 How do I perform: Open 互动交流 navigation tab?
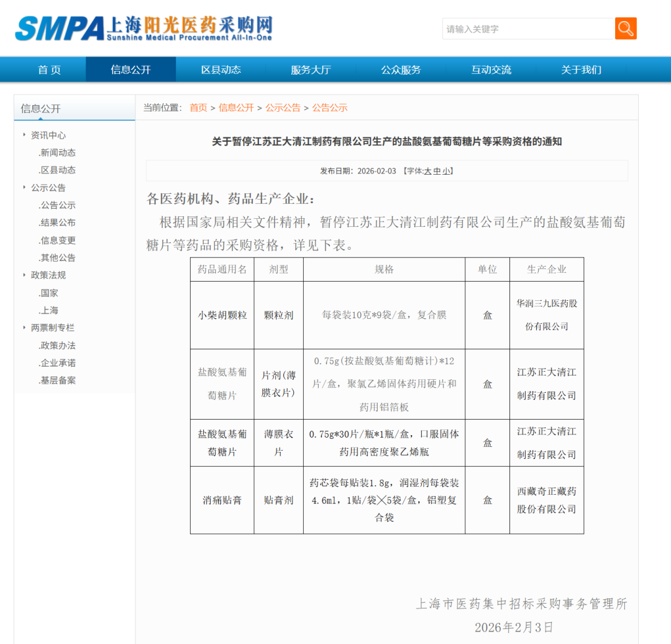(491, 70)
